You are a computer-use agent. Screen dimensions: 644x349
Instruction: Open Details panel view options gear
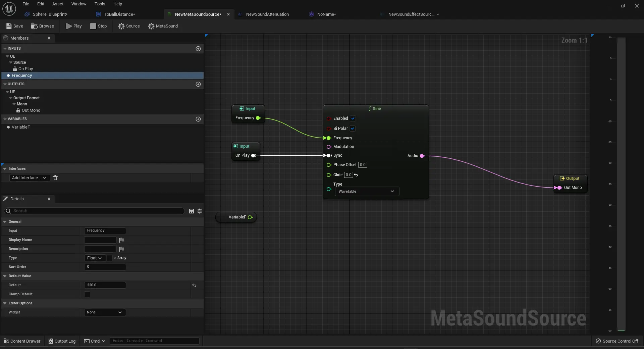click(x=200, y=211)
